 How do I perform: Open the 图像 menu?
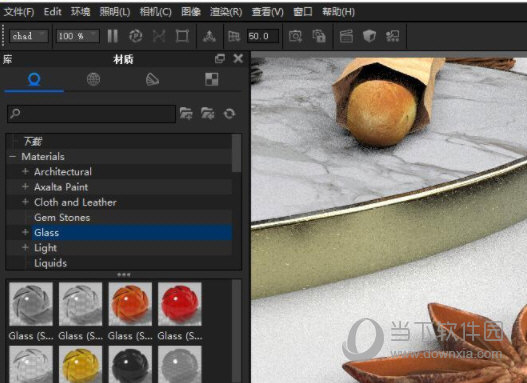[x=191, y=12]
